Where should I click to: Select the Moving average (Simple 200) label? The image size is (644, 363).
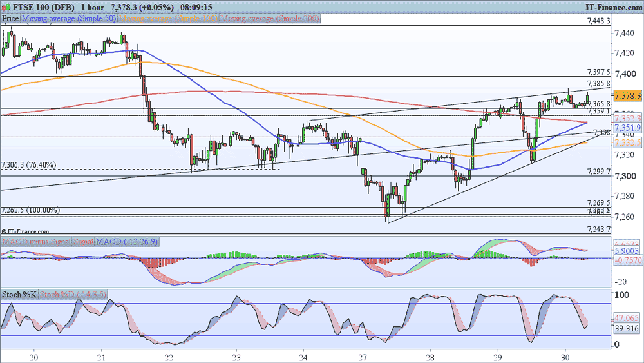[x=269, y=19]
